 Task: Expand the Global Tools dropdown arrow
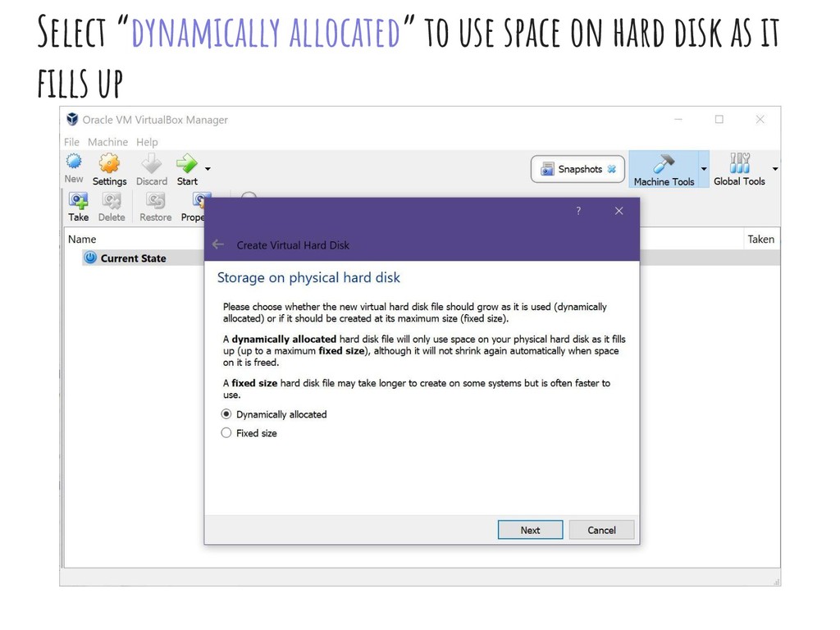pos(774,169)
